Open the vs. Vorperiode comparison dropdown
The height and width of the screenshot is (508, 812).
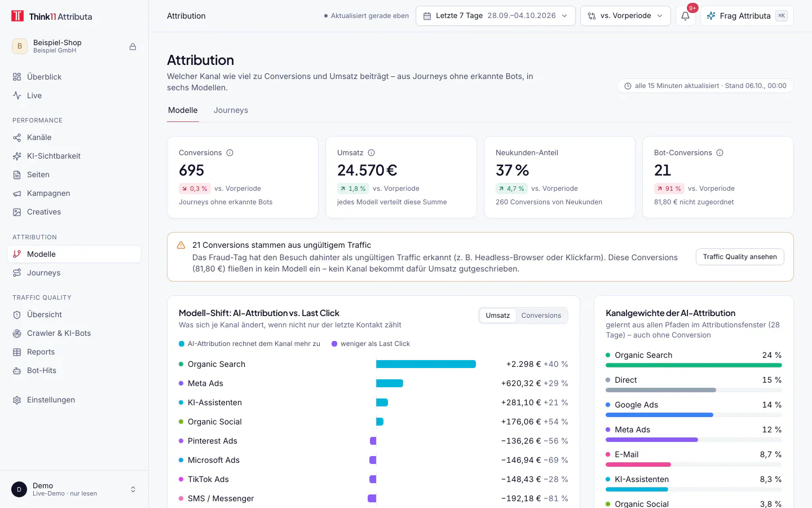point(625,16)
